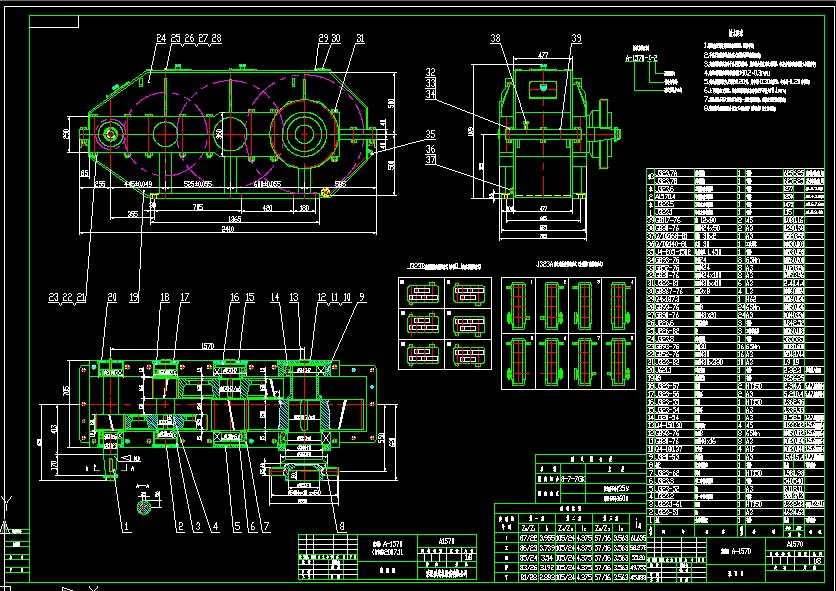The width and height of the screenshot is (836, 591).
Task: Select the 1365 dimension in front view
Action: [235, 217]
